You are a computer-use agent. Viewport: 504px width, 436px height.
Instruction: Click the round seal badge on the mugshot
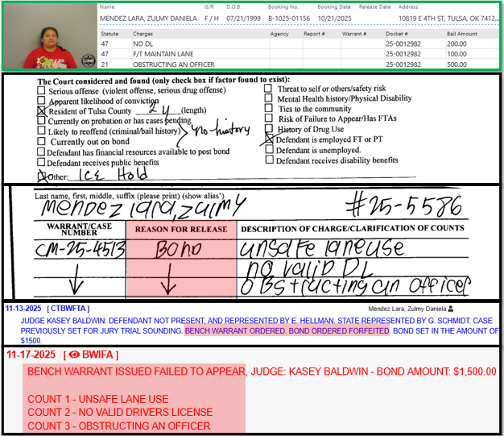(88, 60)
